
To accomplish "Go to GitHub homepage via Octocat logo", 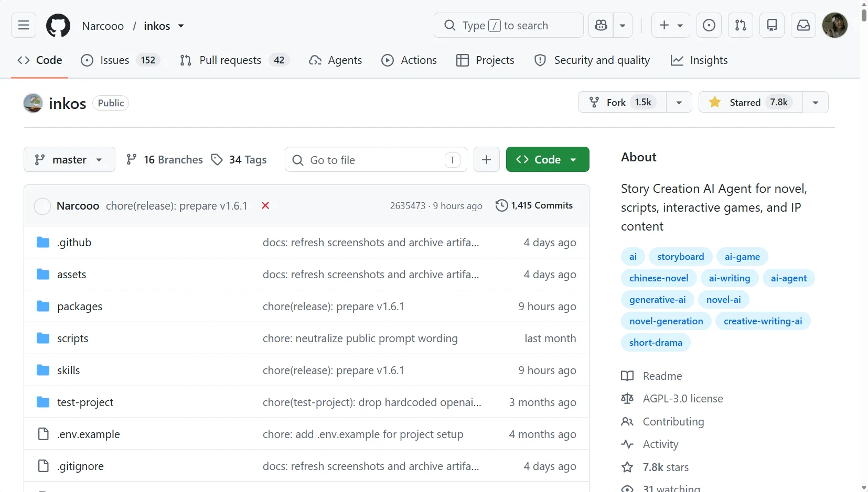I will click(x=58, y=26).
